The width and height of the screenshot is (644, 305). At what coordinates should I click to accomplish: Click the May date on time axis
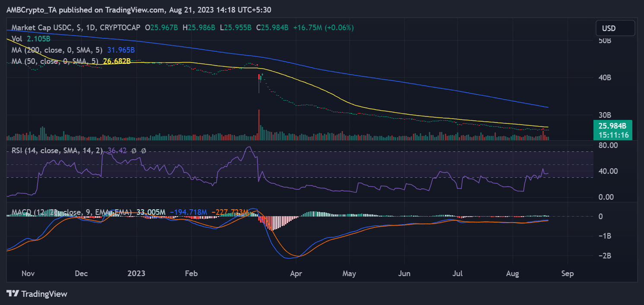click(349, 274)
